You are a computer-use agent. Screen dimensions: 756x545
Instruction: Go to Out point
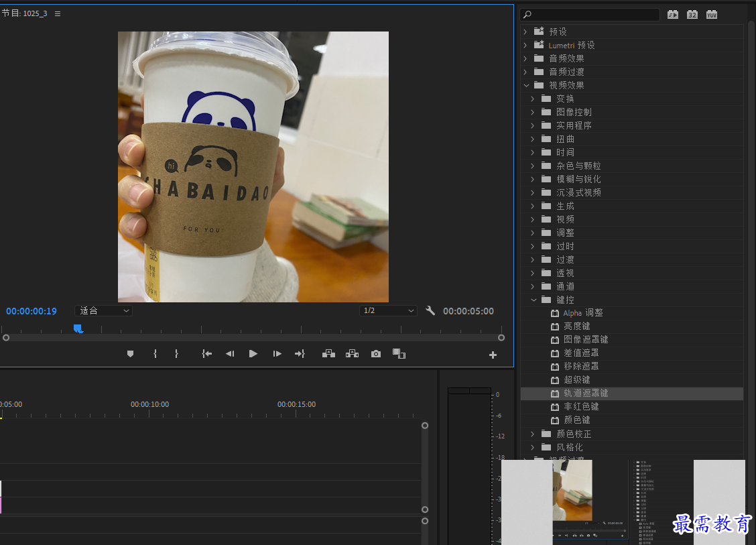[300, 354]
